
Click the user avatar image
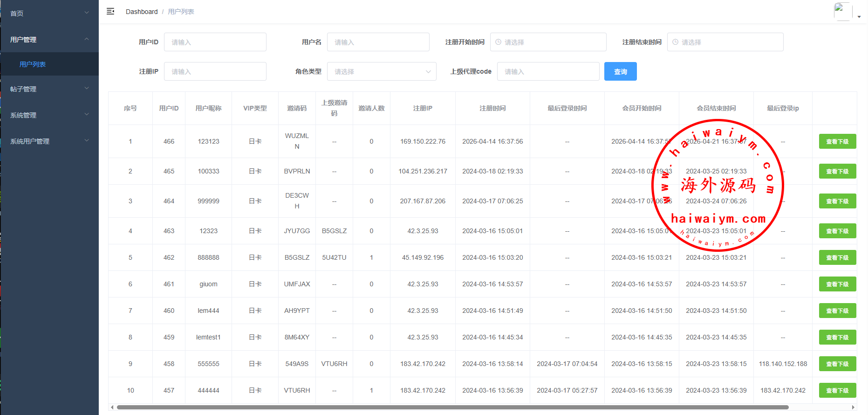842,11
